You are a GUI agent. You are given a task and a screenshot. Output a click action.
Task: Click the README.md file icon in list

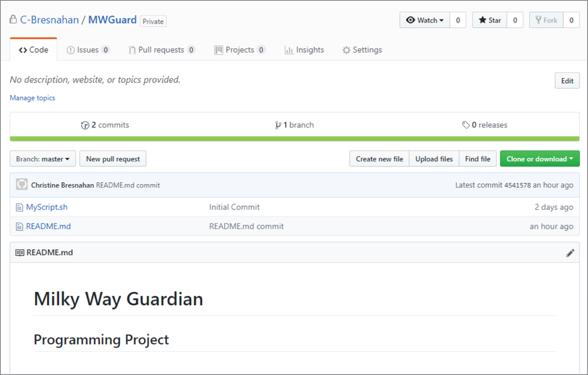(x=19, y=226)
